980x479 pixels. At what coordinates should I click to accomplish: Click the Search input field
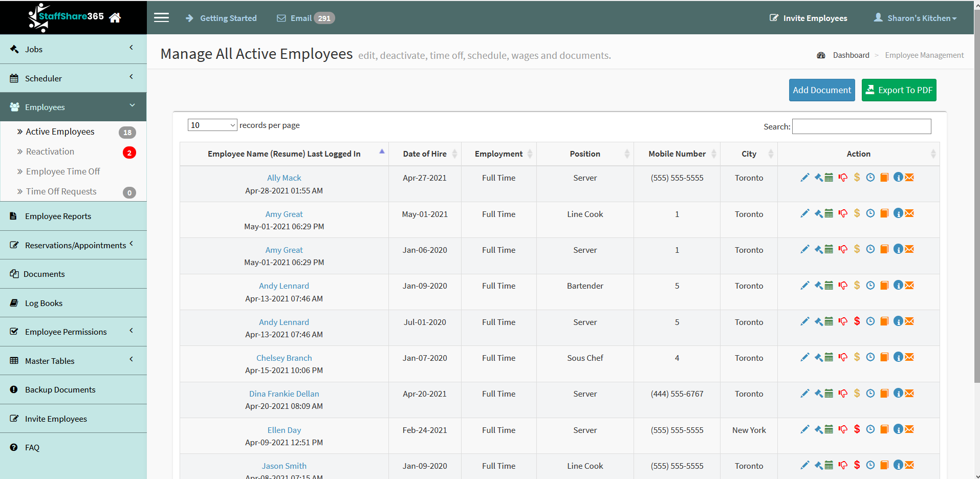tap(861, 126)
